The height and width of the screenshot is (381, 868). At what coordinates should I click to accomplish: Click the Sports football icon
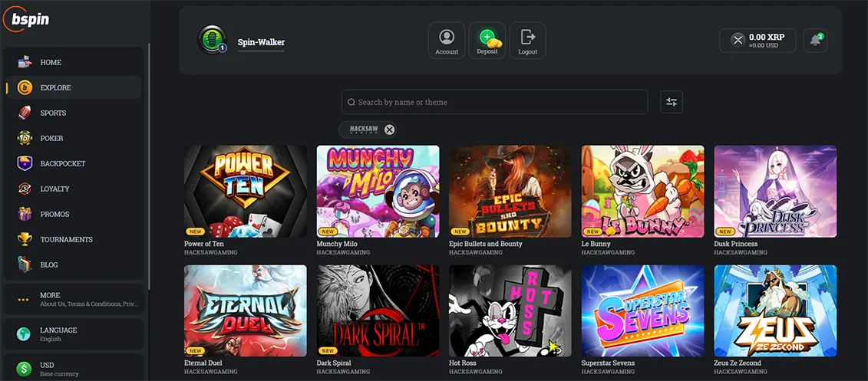pyautogui.click(x=25, y=113)
